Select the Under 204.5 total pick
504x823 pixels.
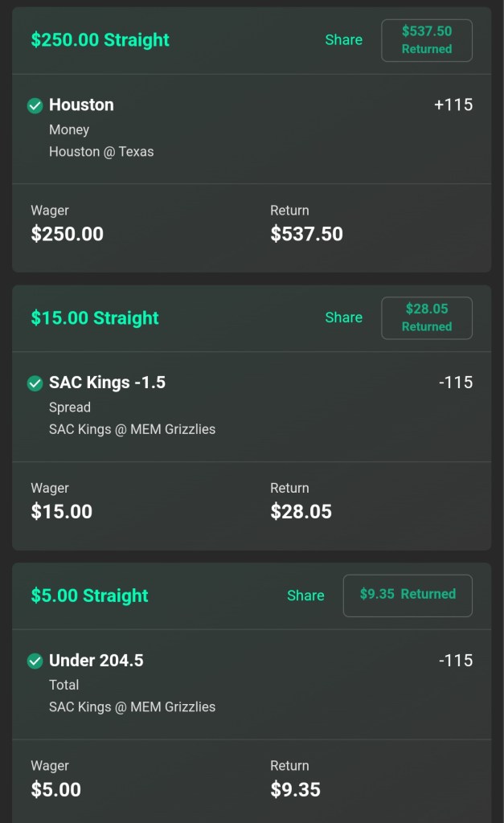(96, 661)
